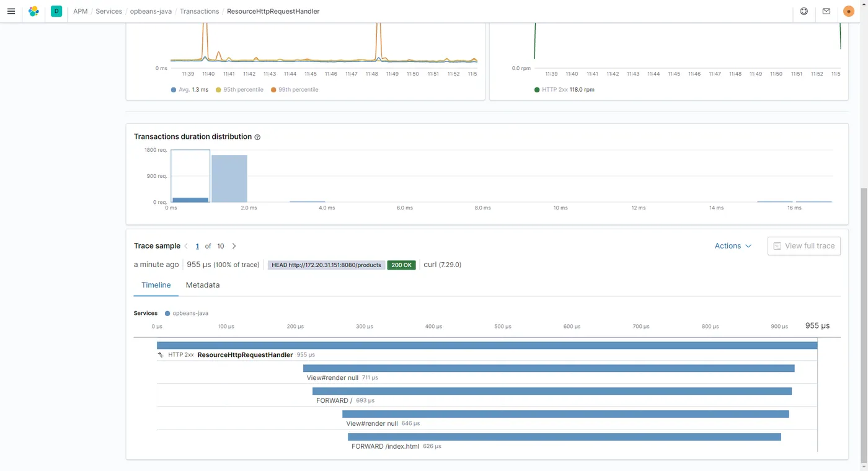Click Services breadcrumb link
Viewport: 868px width, 471px height.
pos(108,11)
